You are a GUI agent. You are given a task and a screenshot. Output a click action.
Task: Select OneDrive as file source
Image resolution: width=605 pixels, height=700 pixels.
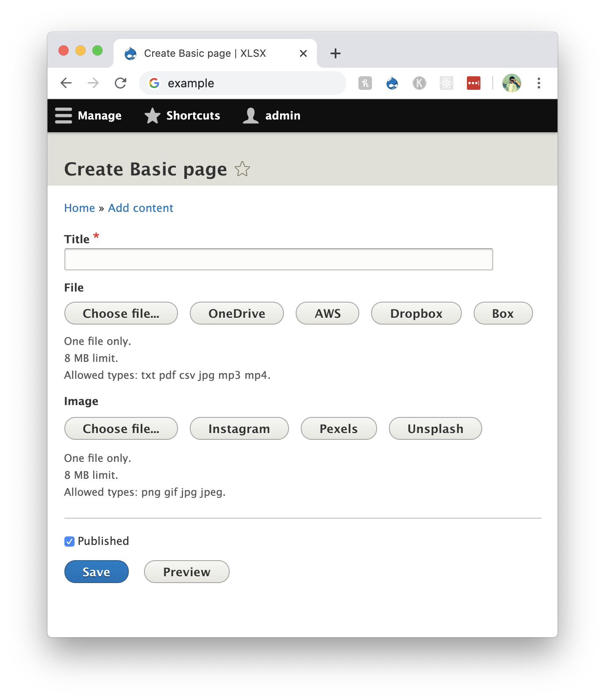click(x=237, y=313)
